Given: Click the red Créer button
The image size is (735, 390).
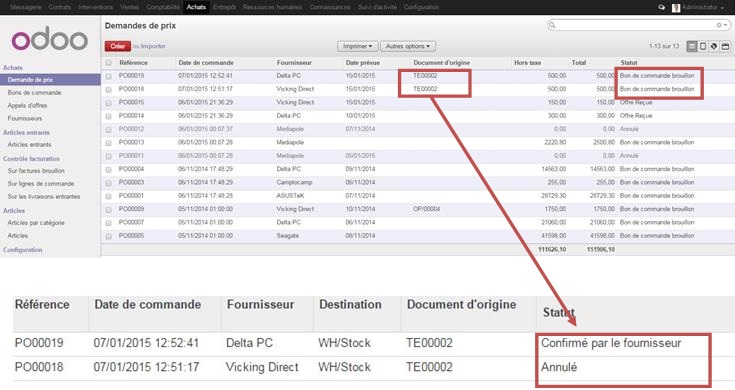Looking at the screenshot, I should (x=118, y=46).
